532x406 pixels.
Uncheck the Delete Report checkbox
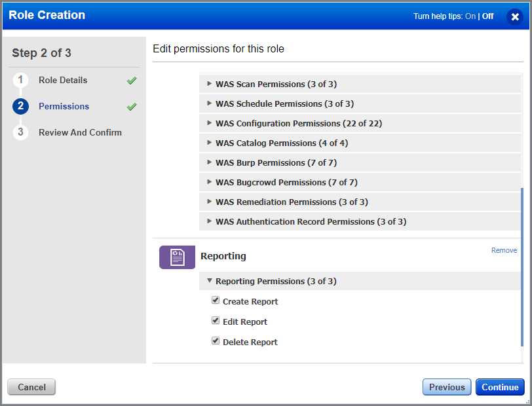(x=216, y=341)
